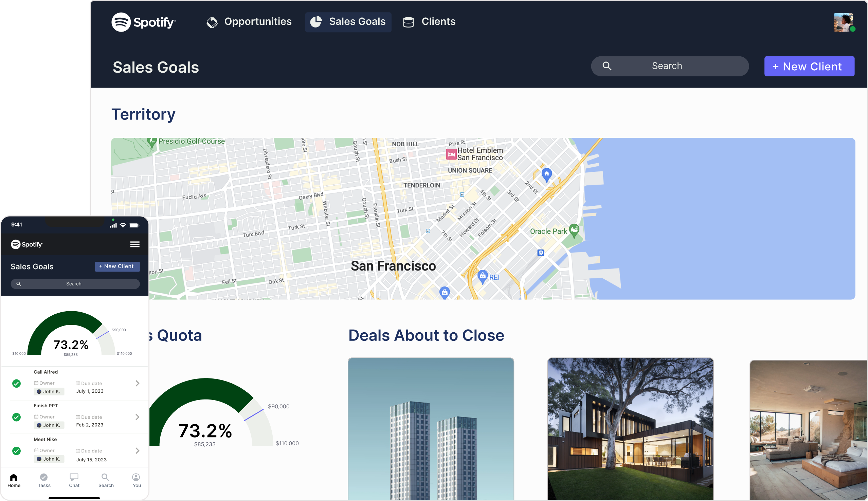Tap the Tasks checkmark icon in mobile nav
The image size is (868, 501).
pyautogui.click(x=44, y=477)
